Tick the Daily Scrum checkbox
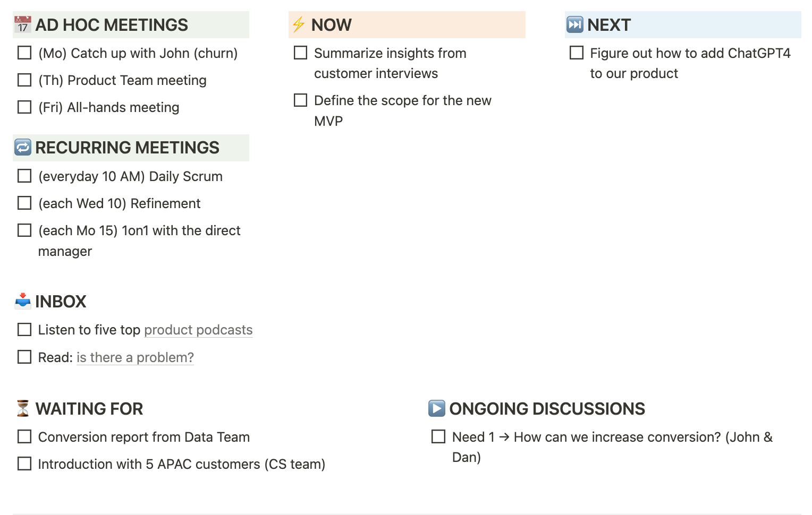The height and width of the screenshot is (515, 812). tap(24, 176)
